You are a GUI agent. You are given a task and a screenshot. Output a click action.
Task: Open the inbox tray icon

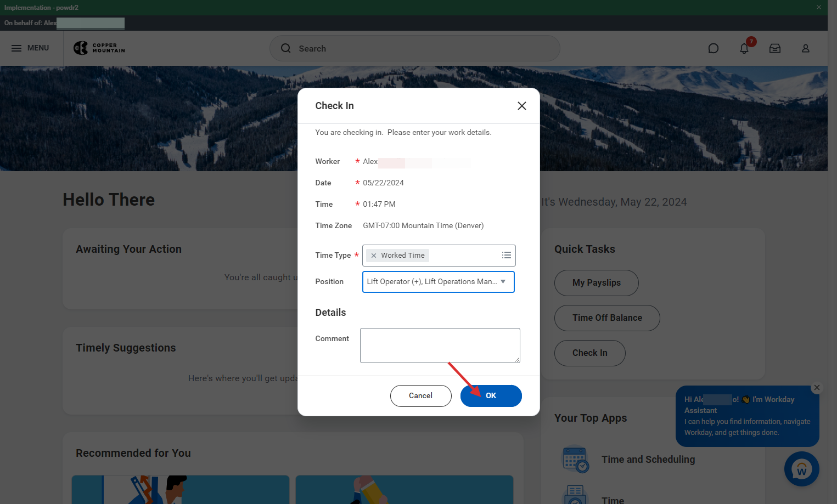click(x=775, y=48)
